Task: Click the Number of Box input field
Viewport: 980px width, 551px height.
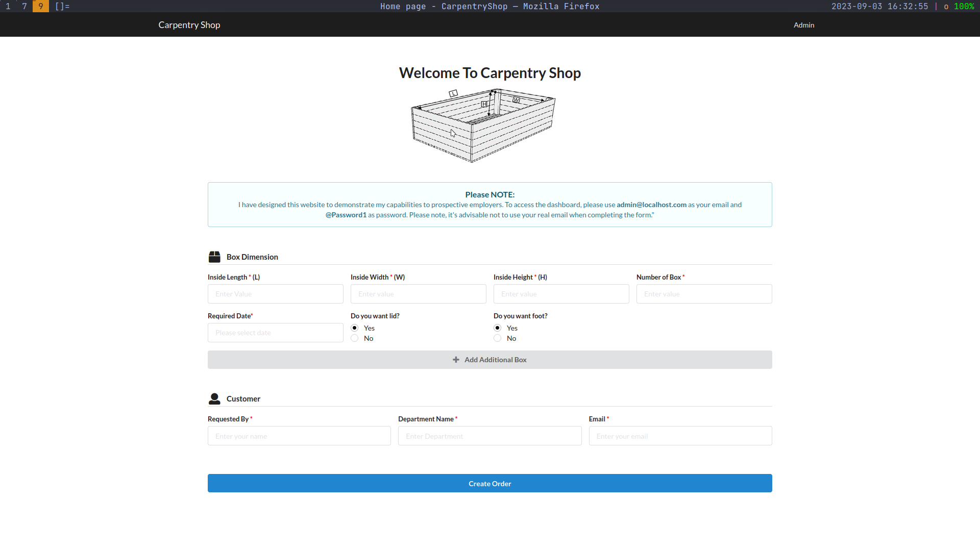Action: (704, 294)
